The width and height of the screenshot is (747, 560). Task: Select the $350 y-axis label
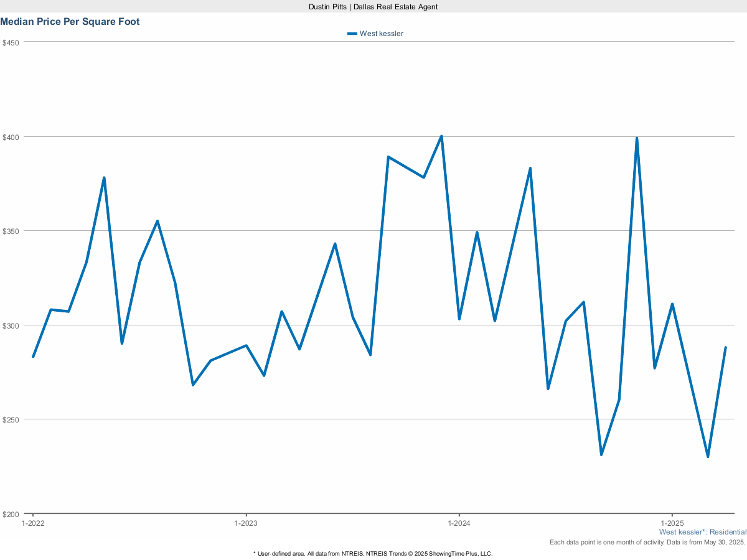11,231
